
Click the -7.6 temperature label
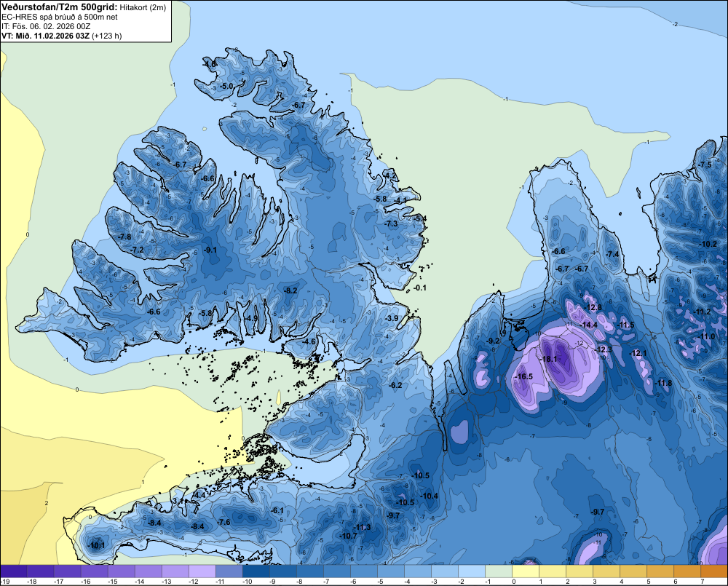(223, 523)
